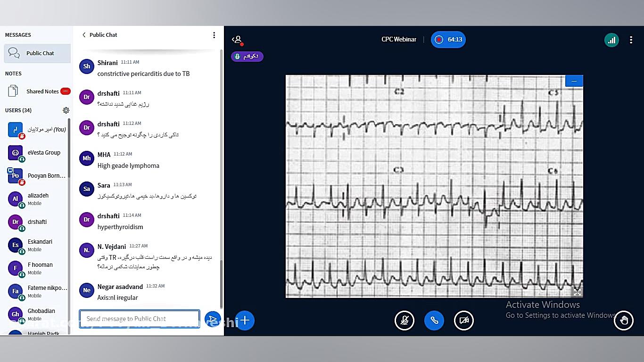Viewport: 644px width, 362px height.
Task: Click the 'F' avatar for F hooman
Action: (x=16, y=268)
